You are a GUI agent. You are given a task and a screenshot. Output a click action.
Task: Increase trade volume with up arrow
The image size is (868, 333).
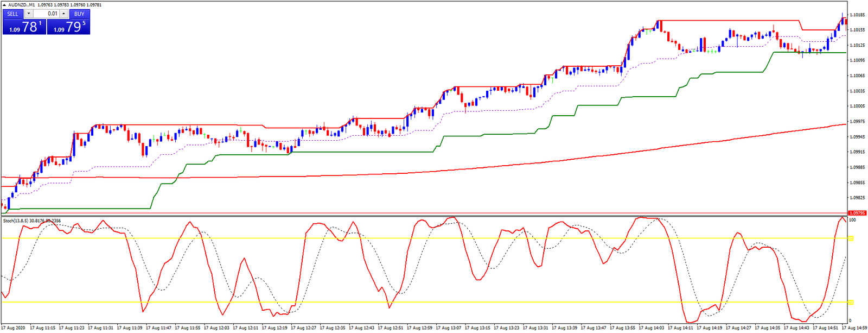64,14
